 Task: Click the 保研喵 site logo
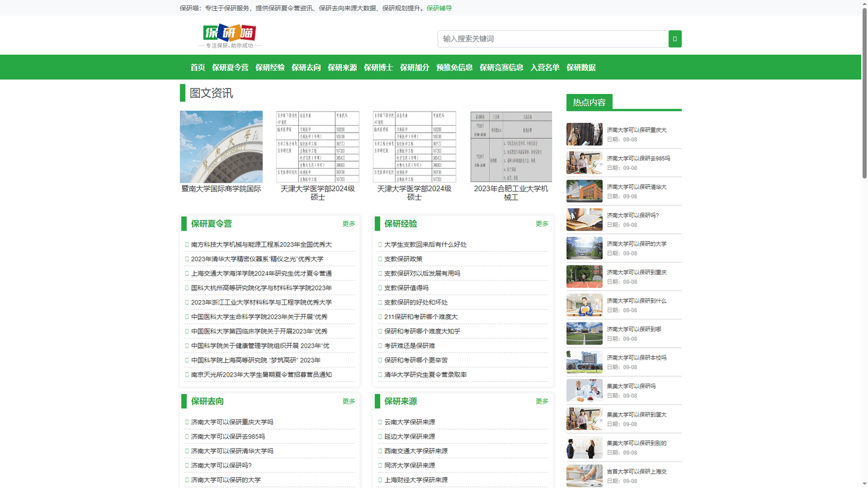pyautogui.click(x=229, y=36)
